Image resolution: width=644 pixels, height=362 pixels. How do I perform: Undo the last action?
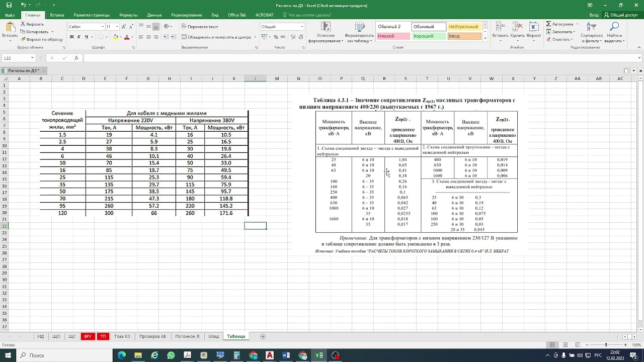[x=23, y=5]
